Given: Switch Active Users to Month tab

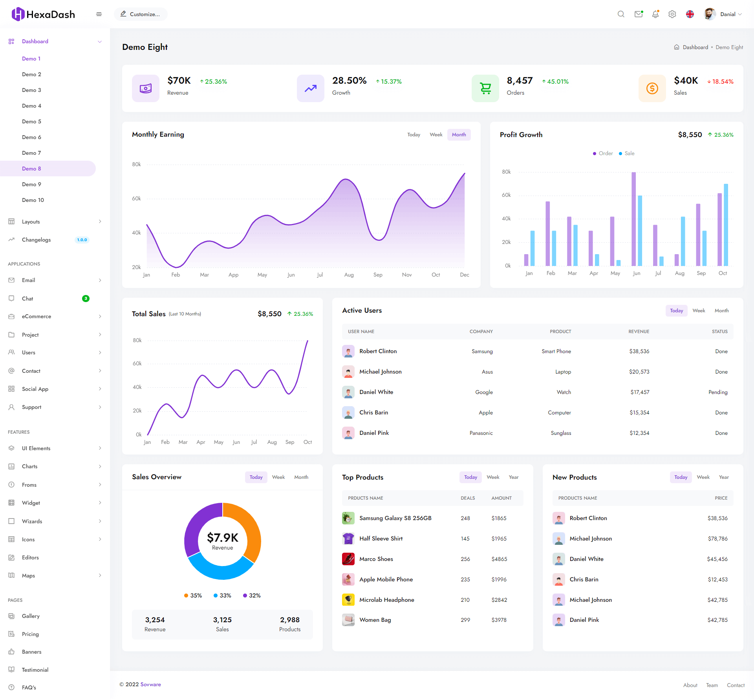Looking at the screenshot, I should point(721,311).
